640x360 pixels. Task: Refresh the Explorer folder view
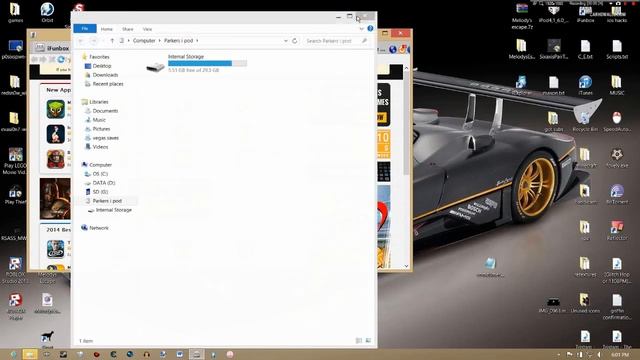tap(294, 41)
